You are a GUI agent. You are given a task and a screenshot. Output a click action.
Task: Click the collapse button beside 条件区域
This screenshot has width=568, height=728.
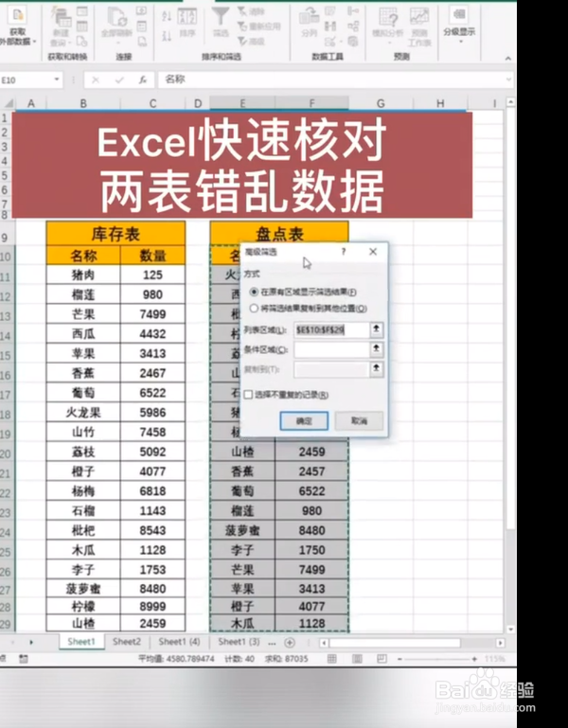[x=376, y=349]
